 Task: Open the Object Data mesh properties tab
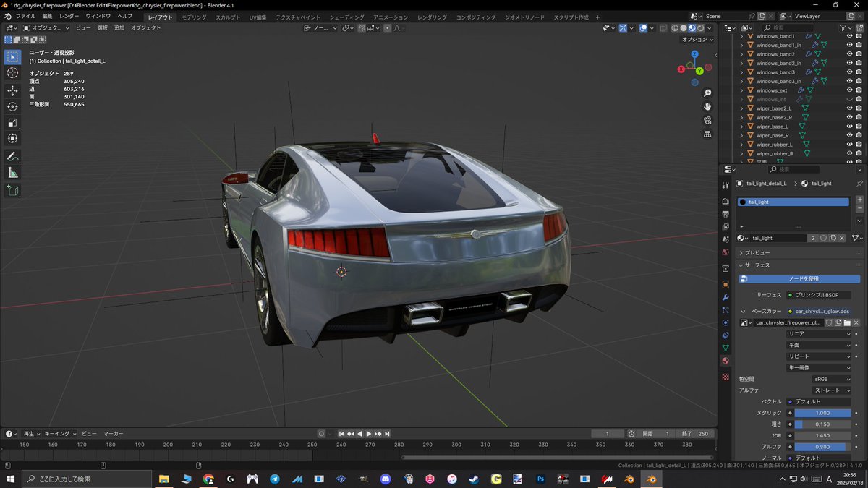(x=726, y=348)
